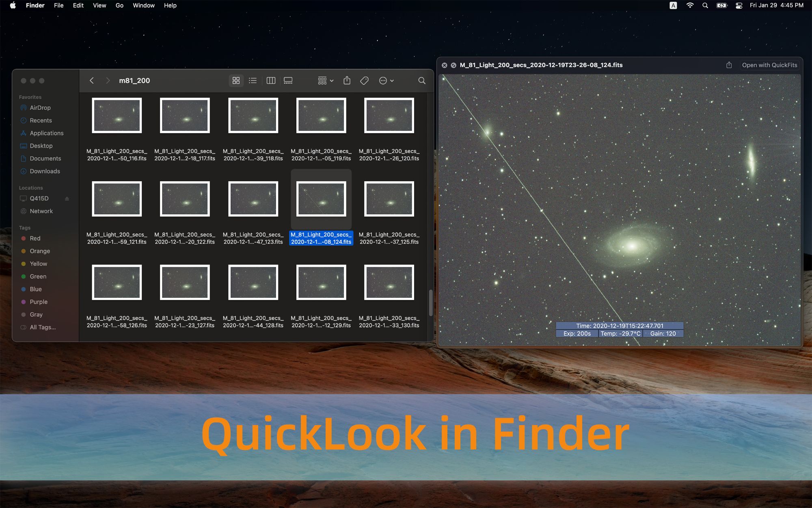Click the QuickLook preview share icon
The height and width of the screenshot is (508, 812).
729,65
